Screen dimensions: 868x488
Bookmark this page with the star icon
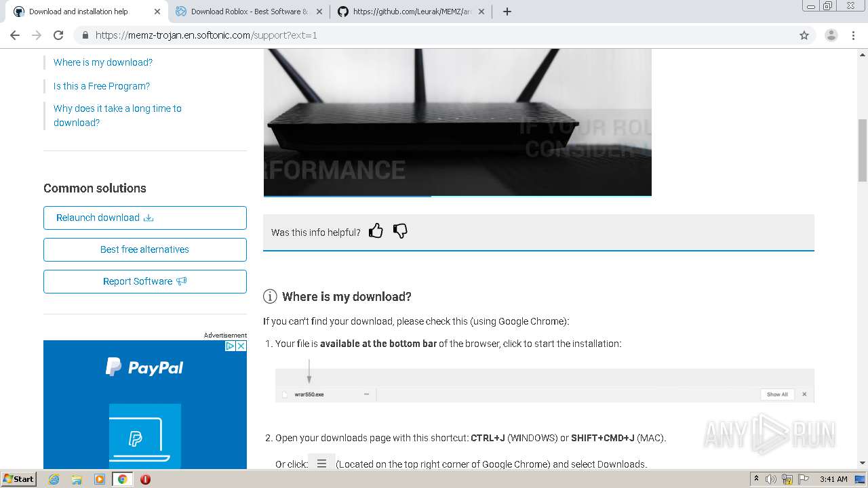click(804, 35)
